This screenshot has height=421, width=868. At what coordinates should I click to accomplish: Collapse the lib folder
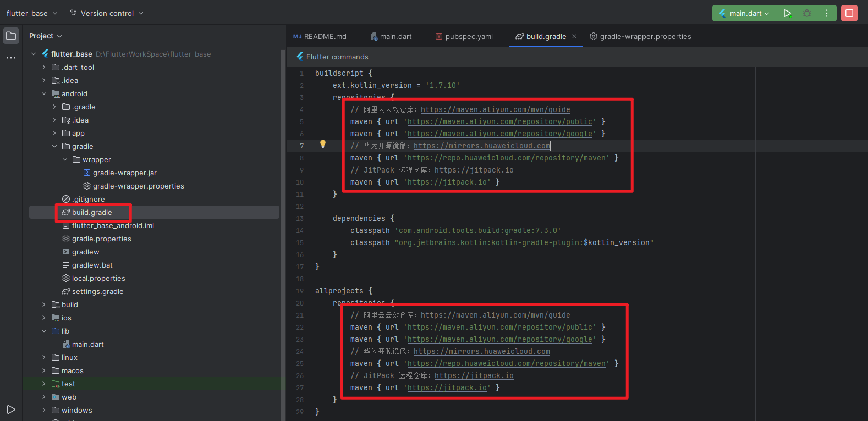tap(44, 331)
